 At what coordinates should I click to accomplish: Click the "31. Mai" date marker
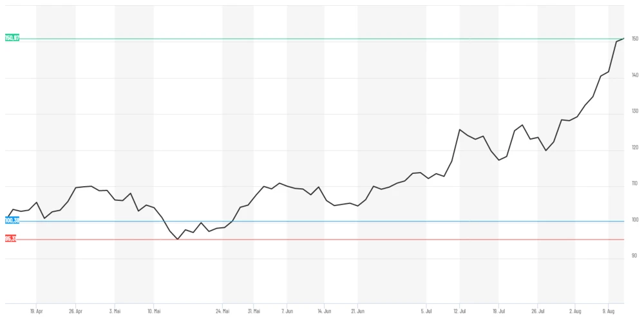point(253,310)
